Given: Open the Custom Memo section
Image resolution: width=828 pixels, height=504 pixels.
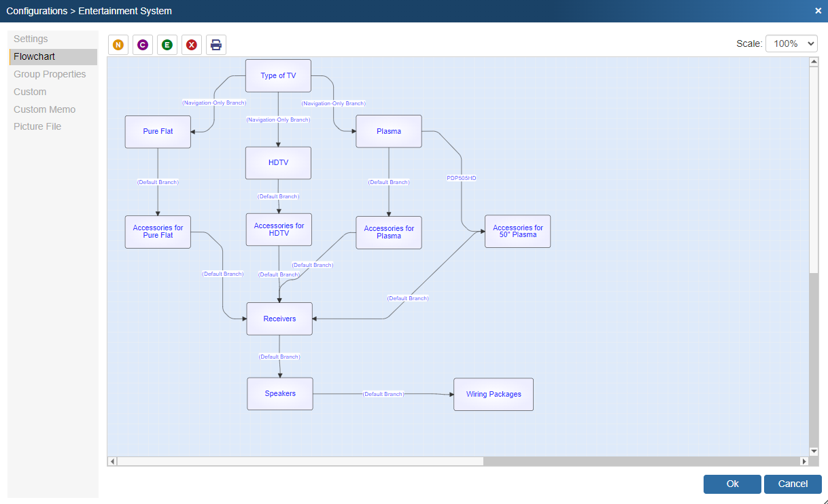Looking at the screenshot, I should pyautogui.click(x=44, y=109).
